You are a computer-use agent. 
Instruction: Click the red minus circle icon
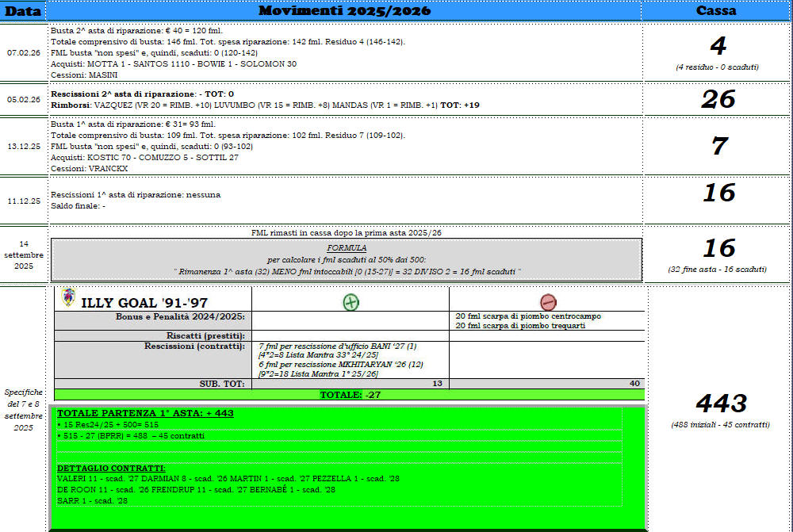coord(548,301)
